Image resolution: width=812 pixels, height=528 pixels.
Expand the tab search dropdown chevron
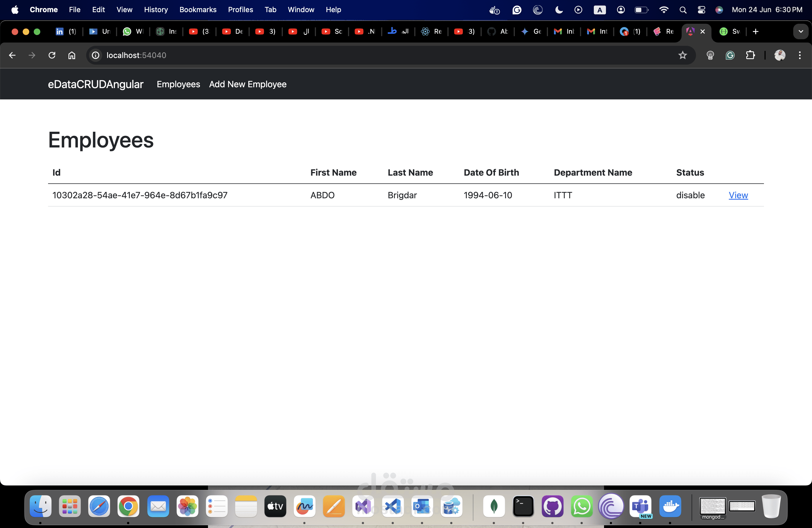pyautogui.click(x=800, y=32)
